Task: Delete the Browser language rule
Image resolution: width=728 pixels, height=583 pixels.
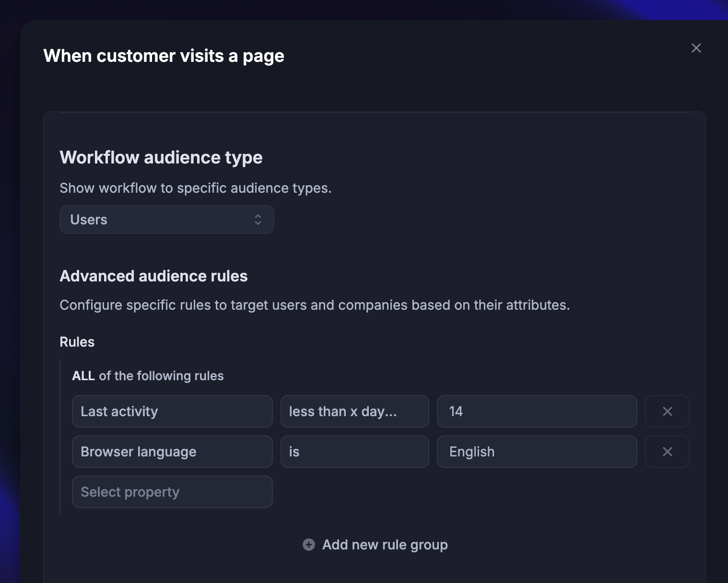Action: (x=667, y=452)
